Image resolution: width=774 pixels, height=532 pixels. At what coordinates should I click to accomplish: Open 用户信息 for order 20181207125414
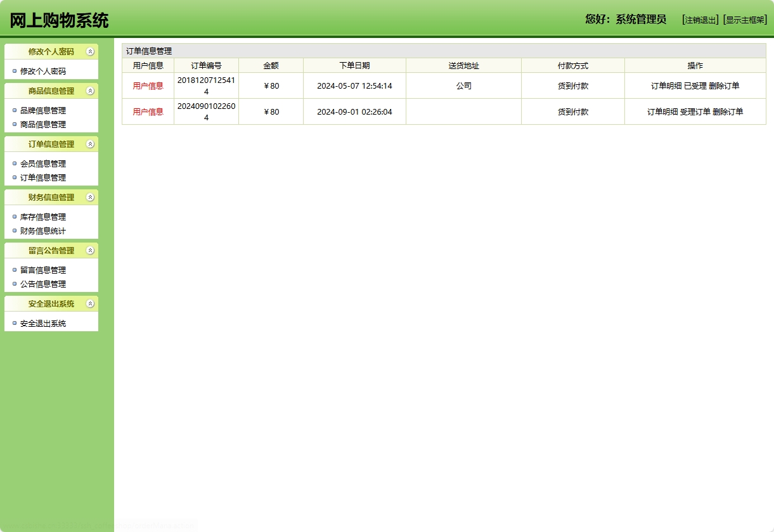pos(148,86)
